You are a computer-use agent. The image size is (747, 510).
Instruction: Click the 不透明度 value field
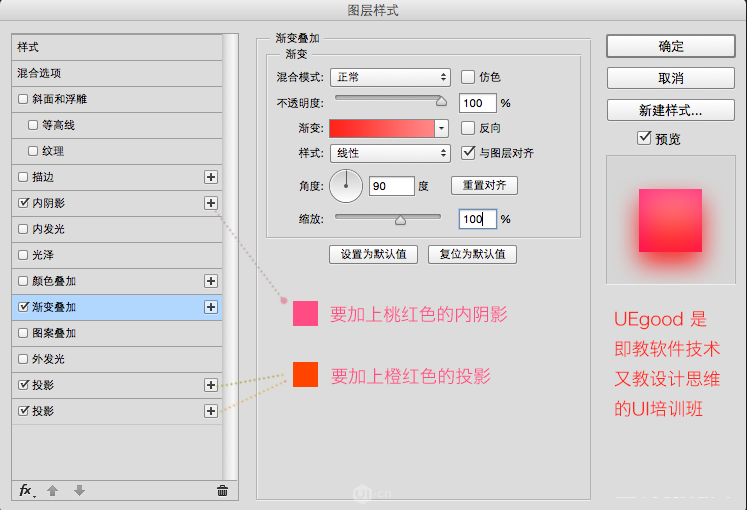click(x=478, y=103)
